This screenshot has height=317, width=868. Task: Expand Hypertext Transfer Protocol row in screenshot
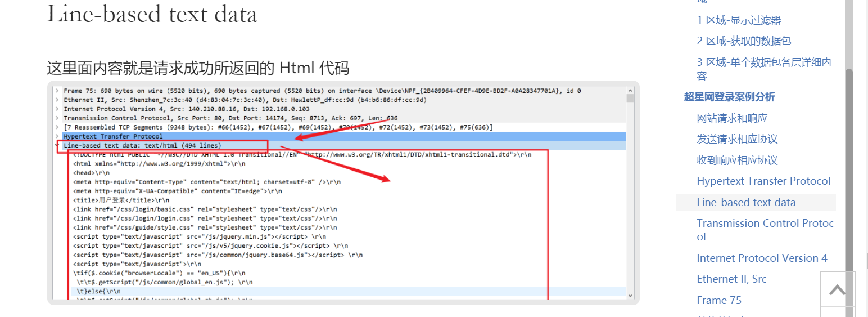[x=56, y=136]
